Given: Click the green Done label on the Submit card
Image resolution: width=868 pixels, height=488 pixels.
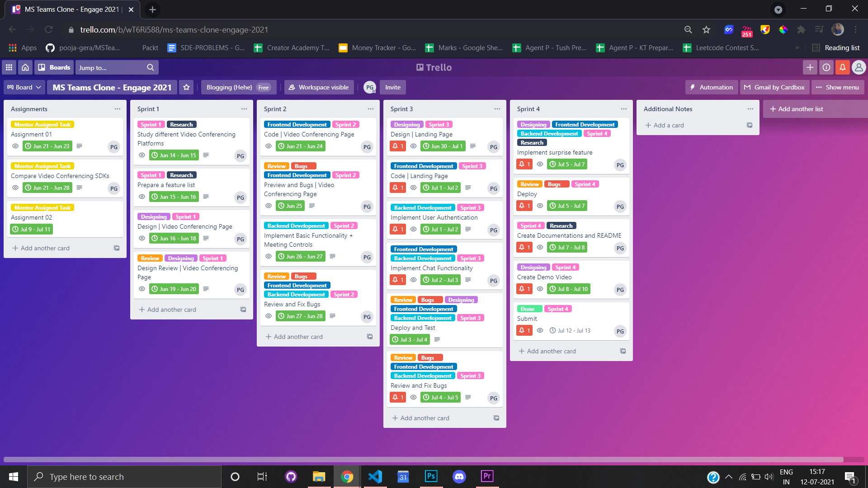Looking at the screenshot, I should (529, 309).
